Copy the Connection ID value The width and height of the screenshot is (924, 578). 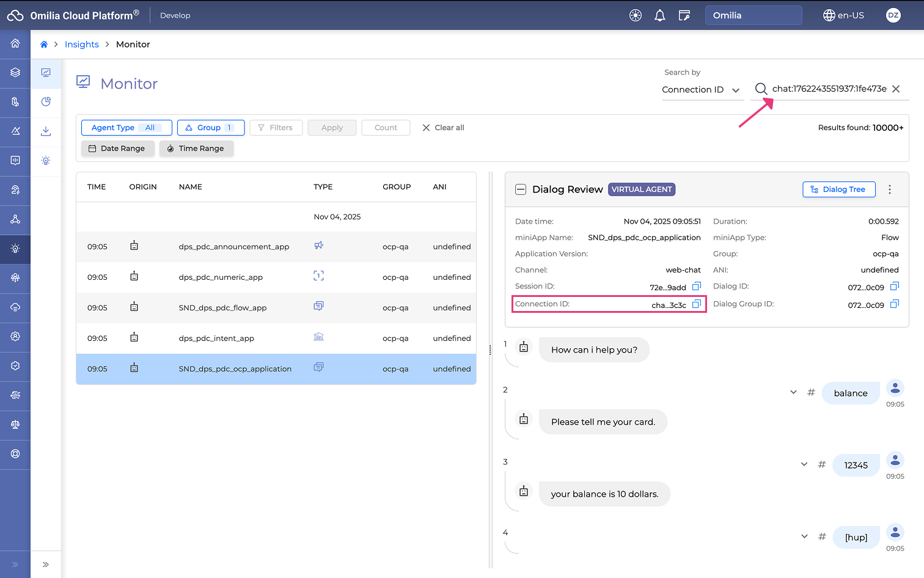(696, 304)
